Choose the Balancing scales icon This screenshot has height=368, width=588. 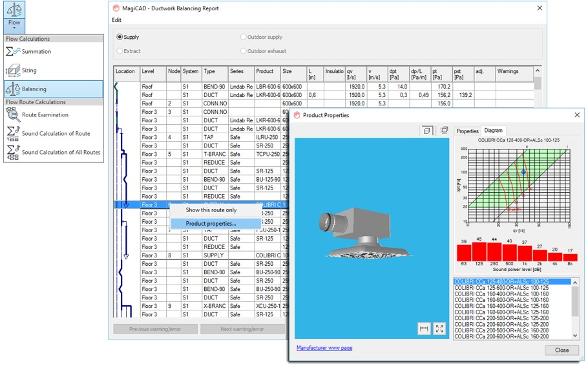pos(13,89)
